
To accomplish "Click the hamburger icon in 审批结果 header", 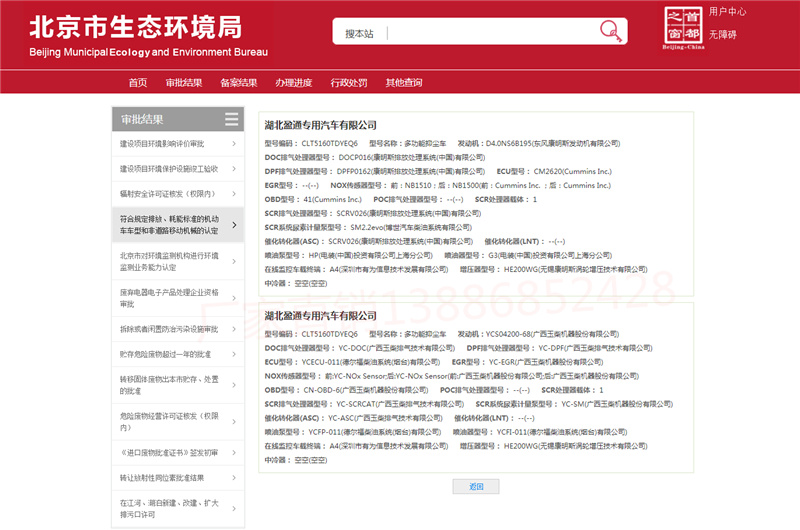I will (x=231, y=120).
